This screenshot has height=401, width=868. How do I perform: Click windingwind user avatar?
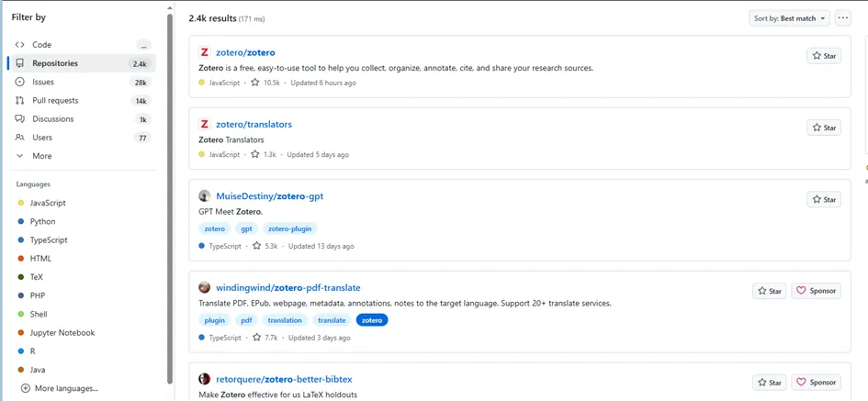[x=204, y=287]
